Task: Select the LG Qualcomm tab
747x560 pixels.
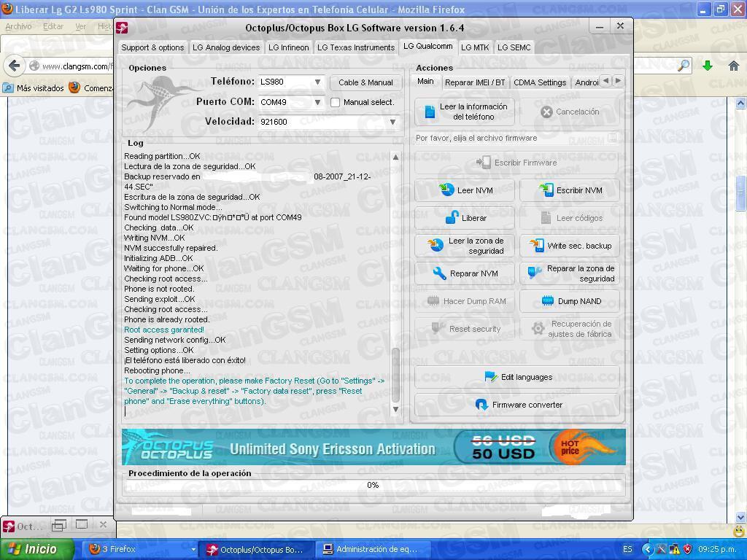Action: click(427, 46)
